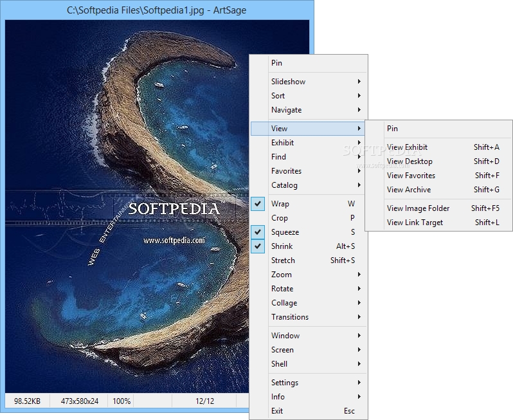Open the Shell submenu
513x420 pixels.
pyautogui.click(x=309, y=363)
